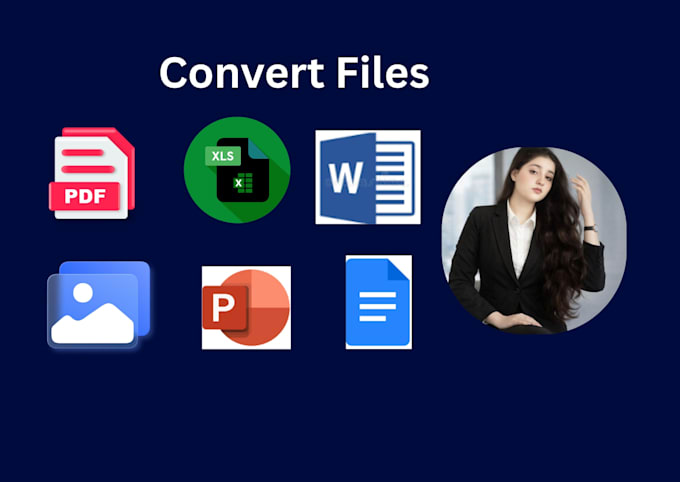
Task: Select the orange PowerPoint icon
Action: tap(246, 308)
